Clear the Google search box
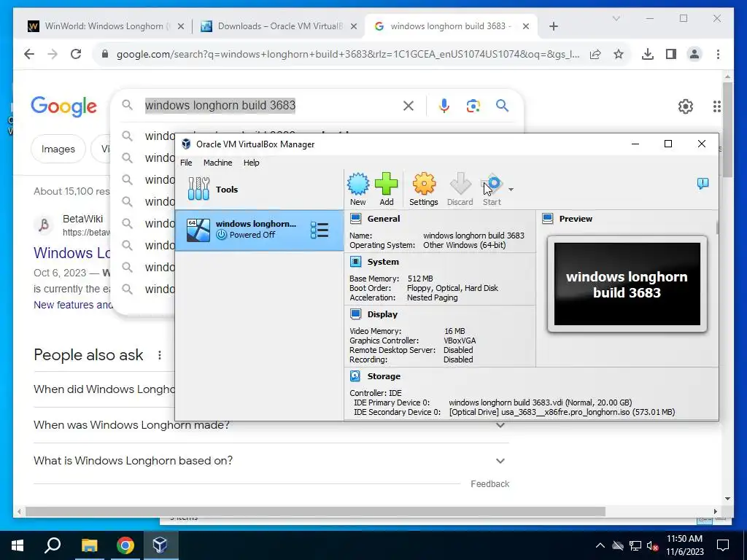 point(409,106)
